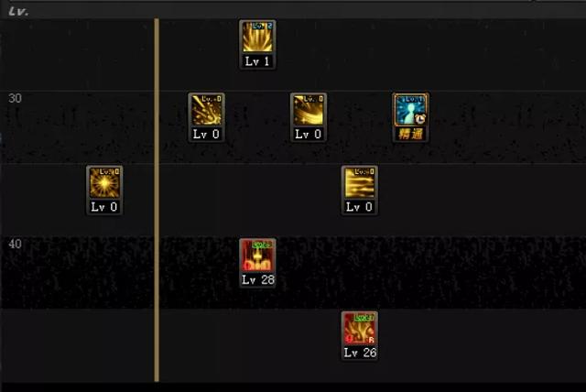The width and height of the screenshot is (586, 392).
Task: Click Lv 0 label under scattering-sparks skill
Action: [x=206, y=134]
